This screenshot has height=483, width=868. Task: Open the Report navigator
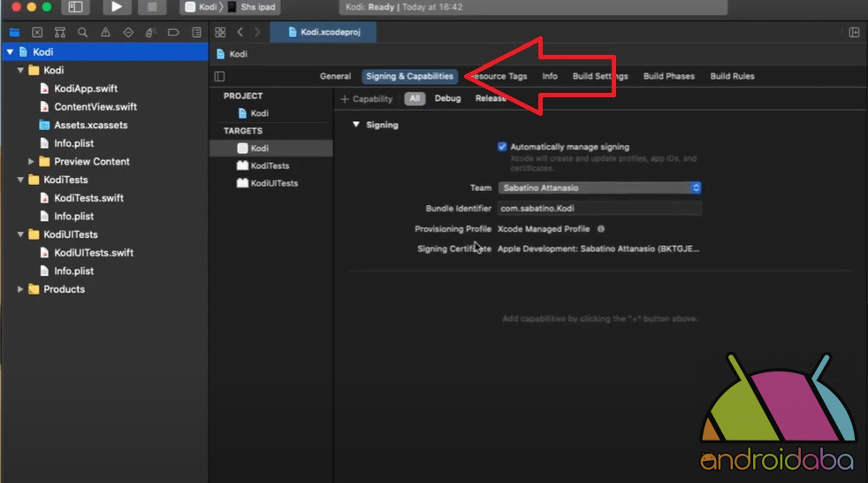click(196, 32)
